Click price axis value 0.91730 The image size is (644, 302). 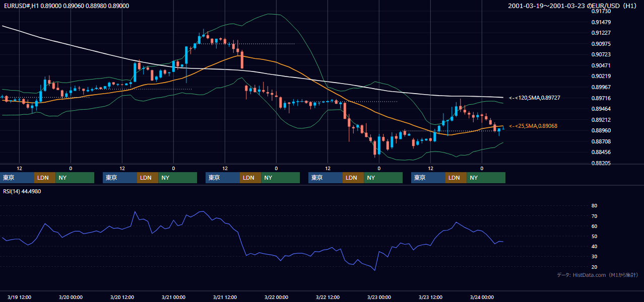pos(601,11)
